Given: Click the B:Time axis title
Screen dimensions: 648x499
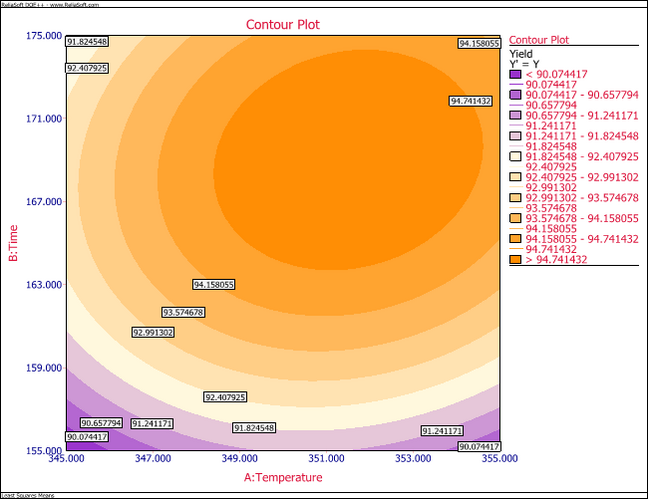Looking at the screenshot, I should [13, 243].
